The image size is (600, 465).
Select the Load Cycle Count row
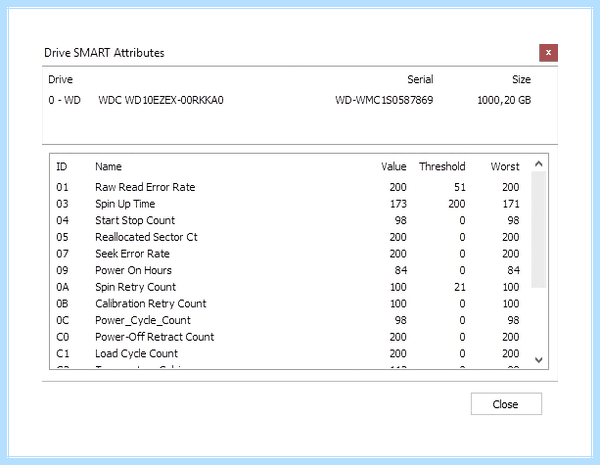[x=288, y=353]
